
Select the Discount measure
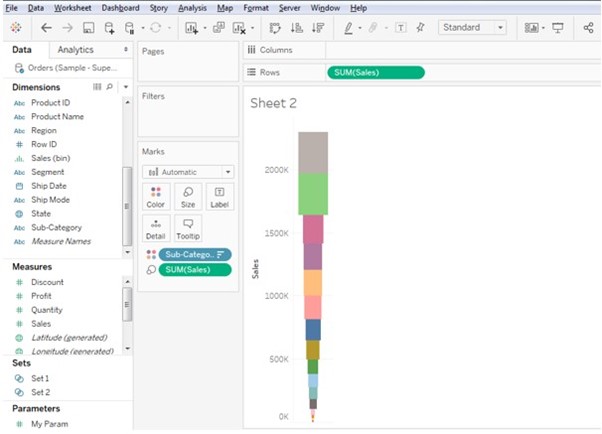click(x=47, y=282)
